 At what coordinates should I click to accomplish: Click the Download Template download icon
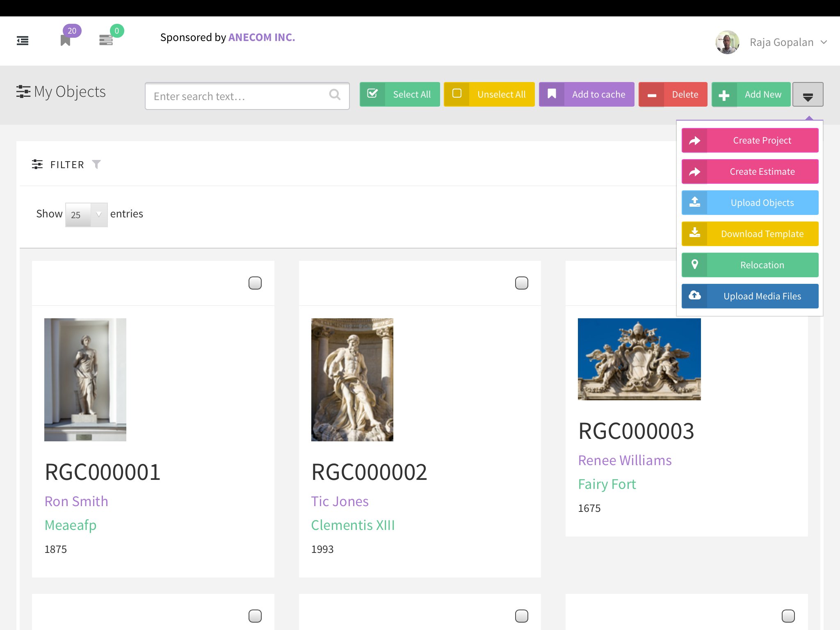click(694, 233)
